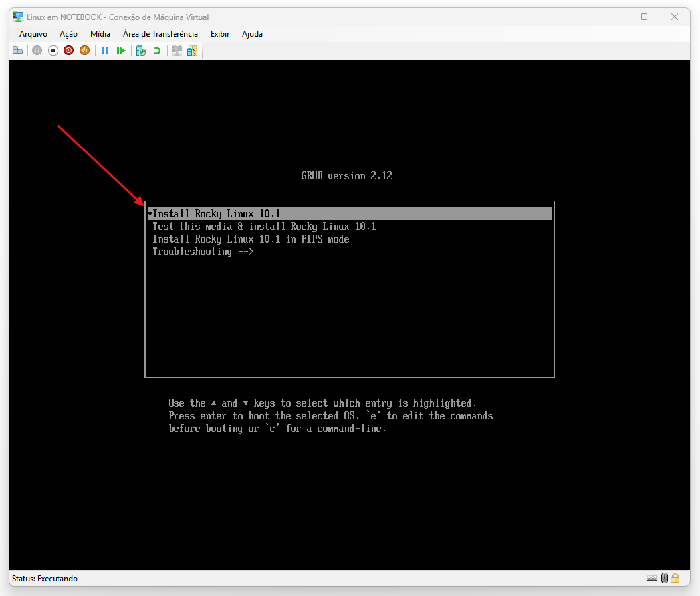Click the red Shut Down power icon

[x=69, y=50]
